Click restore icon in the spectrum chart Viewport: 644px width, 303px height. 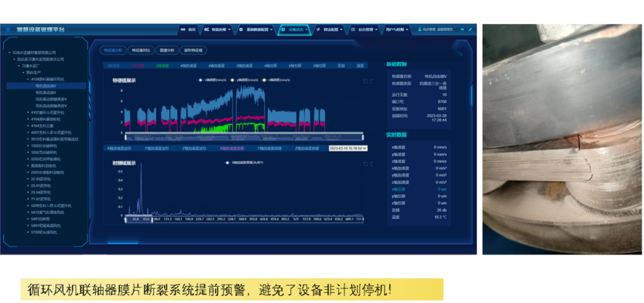(365, 164)
